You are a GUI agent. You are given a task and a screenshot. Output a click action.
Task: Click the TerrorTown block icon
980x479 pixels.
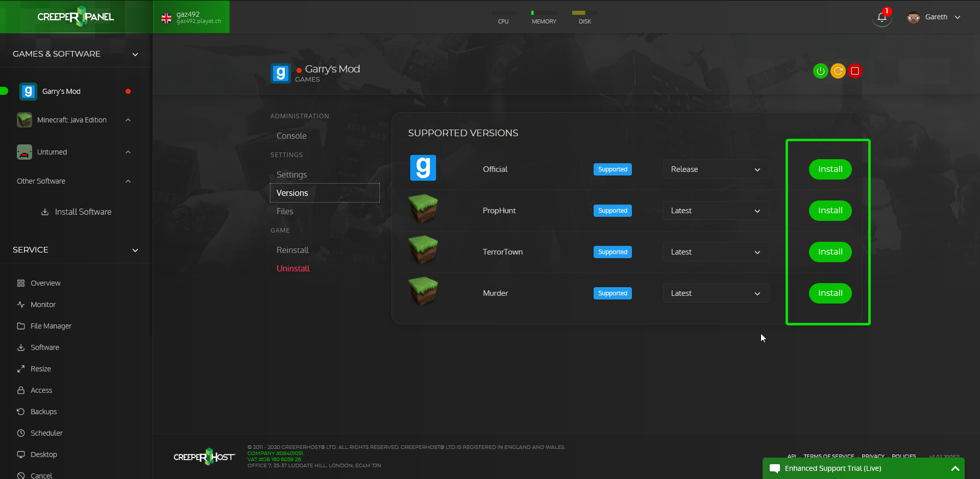tap(423, 250)
